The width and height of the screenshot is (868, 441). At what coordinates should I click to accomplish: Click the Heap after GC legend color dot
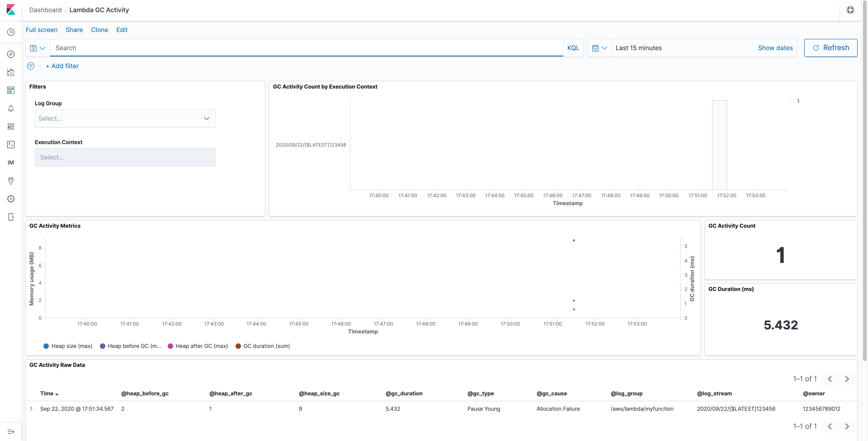coord(170,346)
